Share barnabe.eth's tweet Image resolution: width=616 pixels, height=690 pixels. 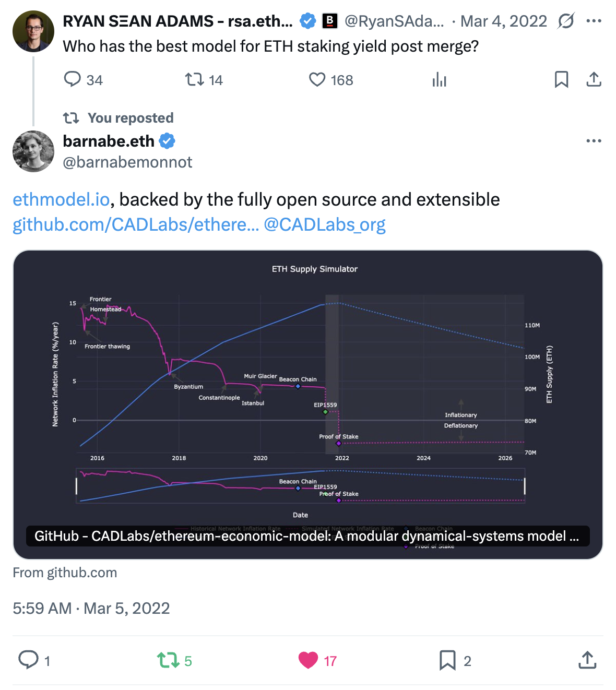pos(587,660)
